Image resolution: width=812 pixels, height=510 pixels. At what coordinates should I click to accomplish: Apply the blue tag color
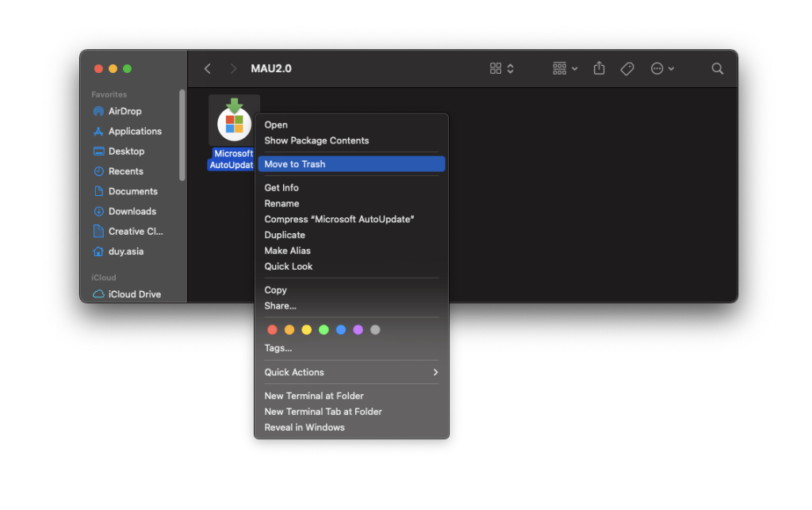(341, 330)
